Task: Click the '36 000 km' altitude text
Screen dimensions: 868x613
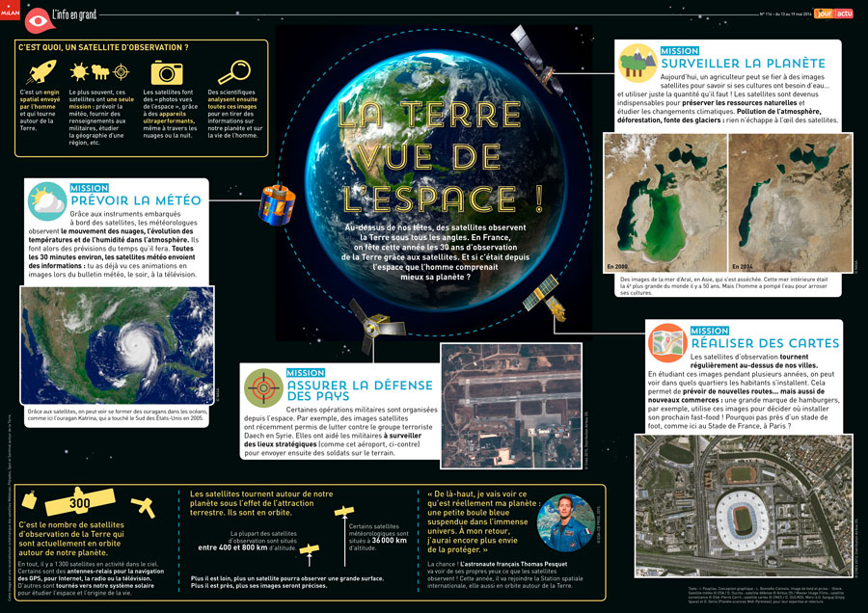Action: 389,541
